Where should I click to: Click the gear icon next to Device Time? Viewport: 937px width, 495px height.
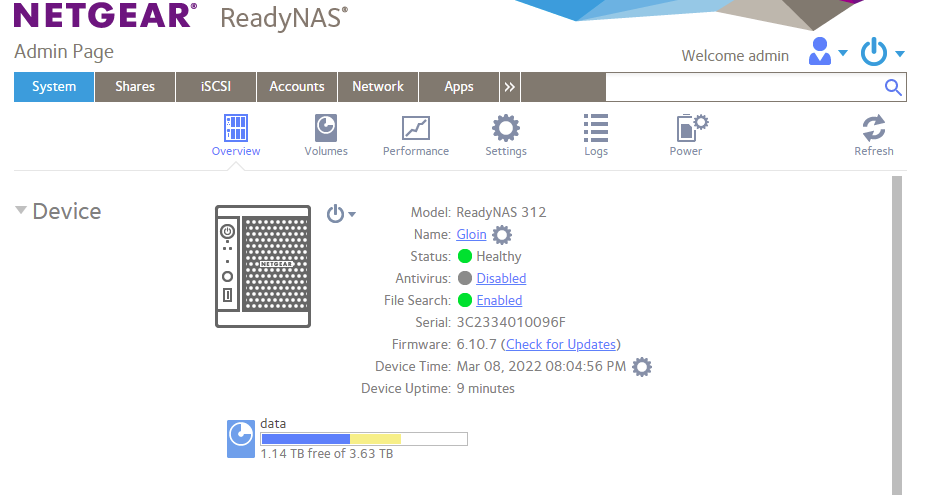click(643, 367)
